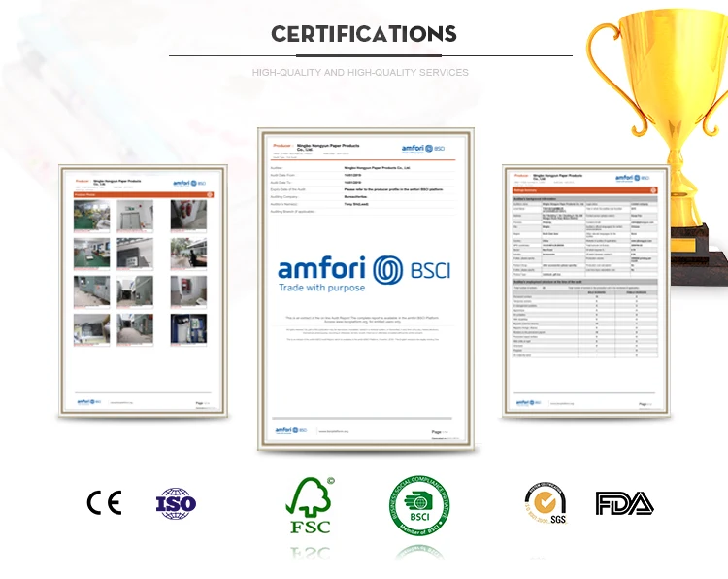The image size is (728, 579).
Task: Click the amfori footer logo on left certificate
Action: point(88,402)
